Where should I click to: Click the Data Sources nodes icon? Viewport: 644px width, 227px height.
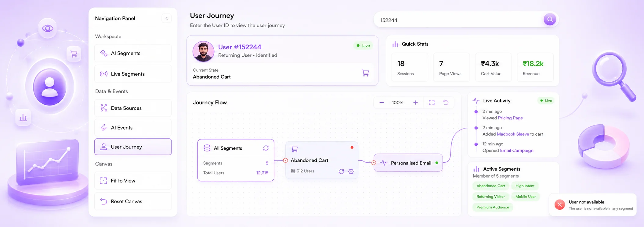[x=104, y=108]
